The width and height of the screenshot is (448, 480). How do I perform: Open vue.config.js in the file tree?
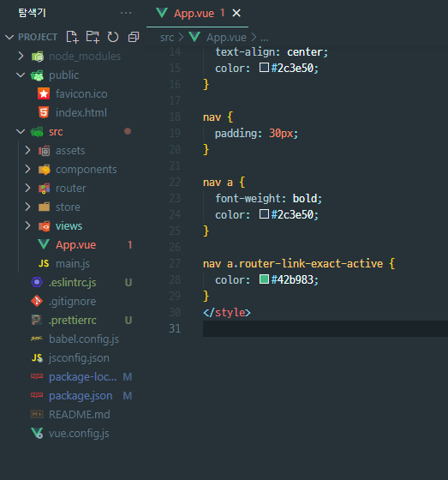tap(79, 434)
